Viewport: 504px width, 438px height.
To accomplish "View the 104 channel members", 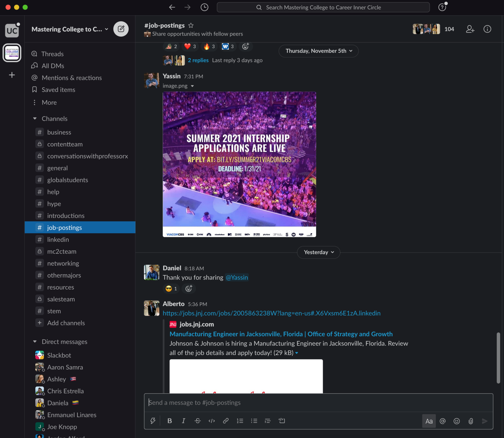I will (433, 29).
